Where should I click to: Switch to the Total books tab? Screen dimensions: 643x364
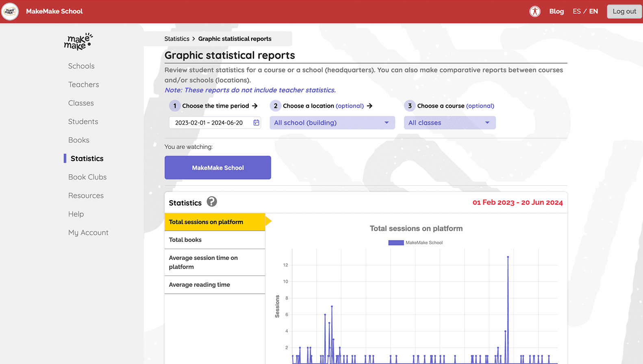click(215, 240)
